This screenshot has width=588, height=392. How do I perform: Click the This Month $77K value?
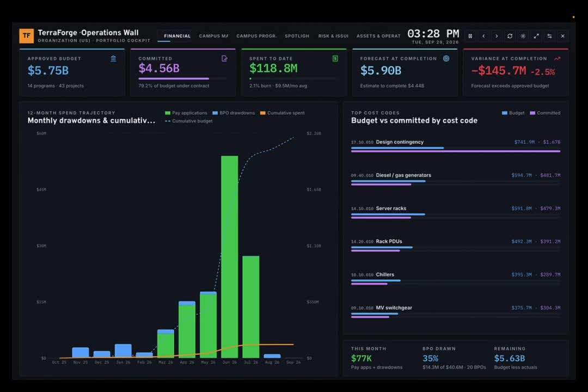[x=361, y=358]
